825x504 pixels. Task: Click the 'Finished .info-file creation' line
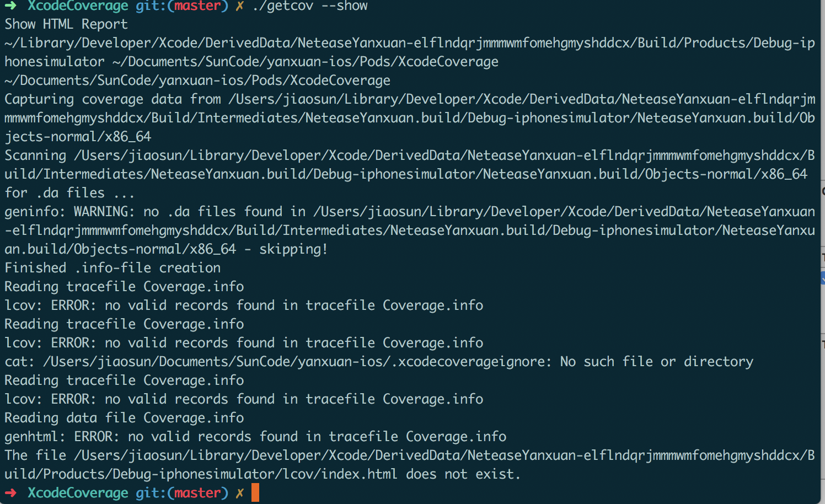(113, 268)
